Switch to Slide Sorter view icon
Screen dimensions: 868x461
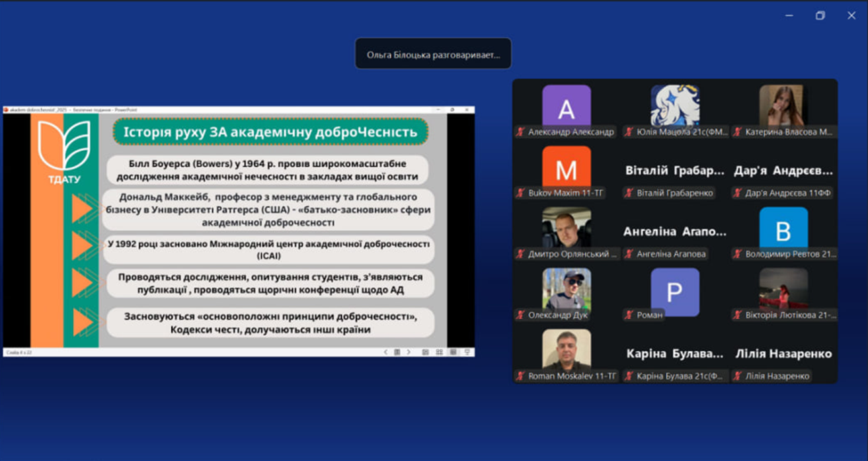(439, 353)
